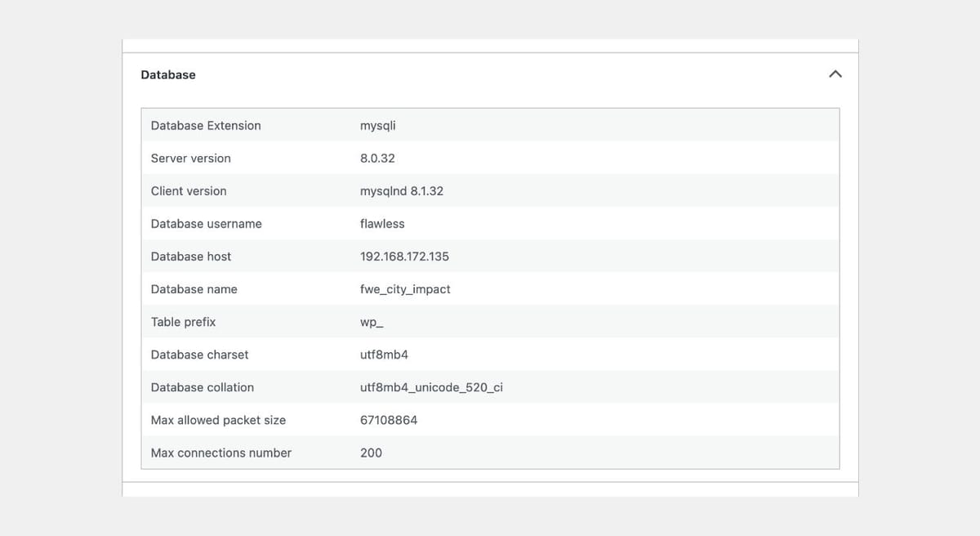The height and width of the screenshot is (536, 980).
Task: Click the utf8mb4_unicode_520_ci collation value
Action: [432, 386]
